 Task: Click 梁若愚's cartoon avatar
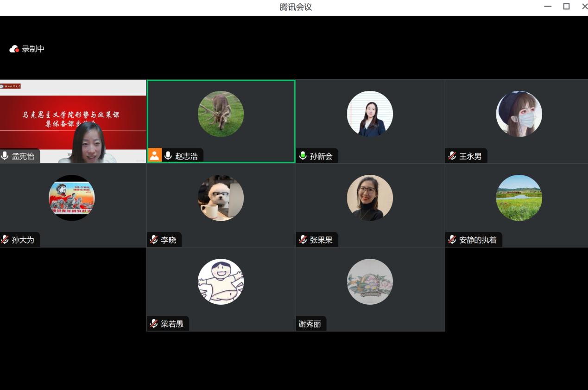point(221,281)
